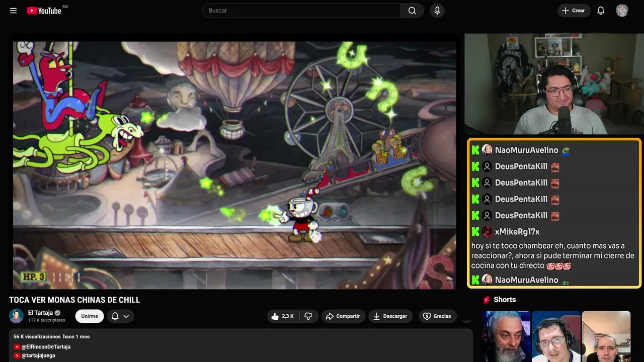Start voice search with the microphone icon

coord(437,11)
